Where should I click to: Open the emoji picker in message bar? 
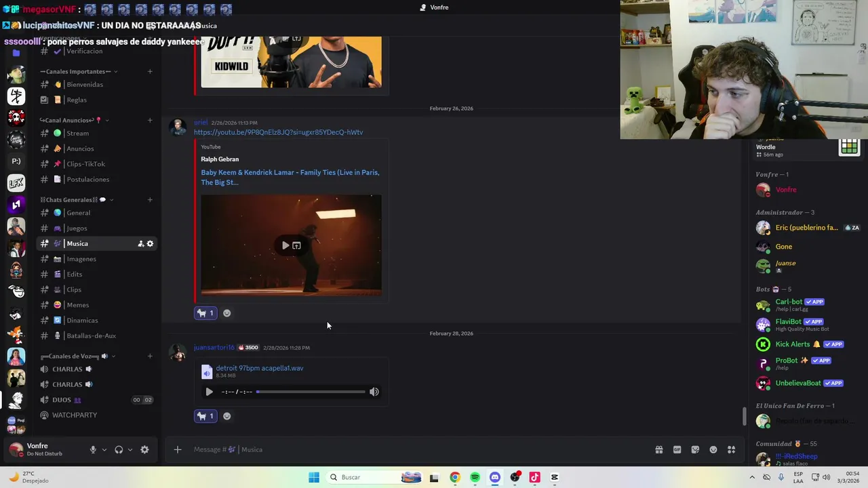(713, 449)
